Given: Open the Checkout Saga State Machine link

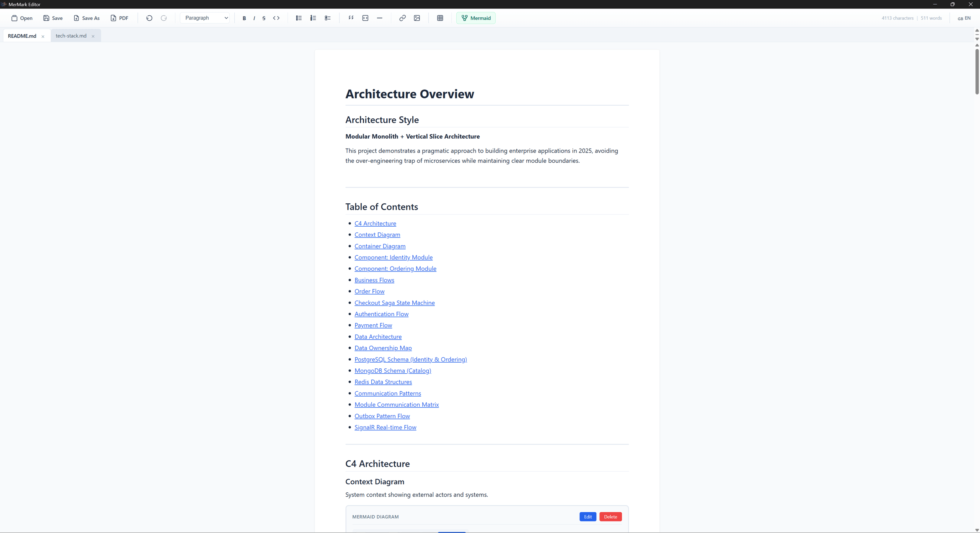Looking at the screenshot, I should pos(394,302).
